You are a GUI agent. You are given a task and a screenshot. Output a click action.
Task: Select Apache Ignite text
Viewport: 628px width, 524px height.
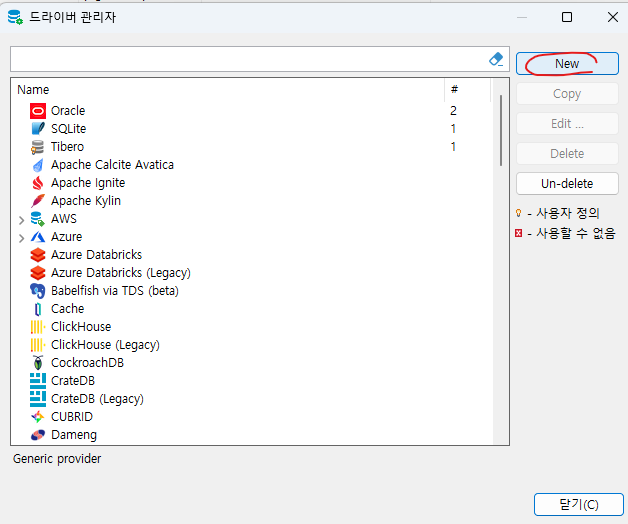[x=88, y=183]
